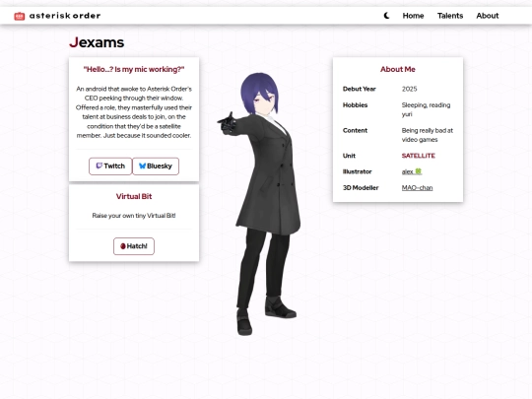Toggle dark mode with the moon icon

pyautogui.click(x=386, y=16)
